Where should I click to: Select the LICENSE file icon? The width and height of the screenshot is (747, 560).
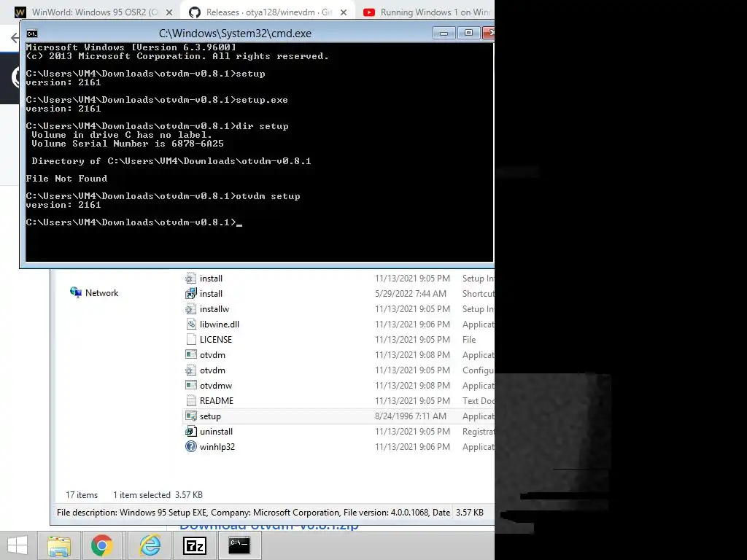point(190,340)
